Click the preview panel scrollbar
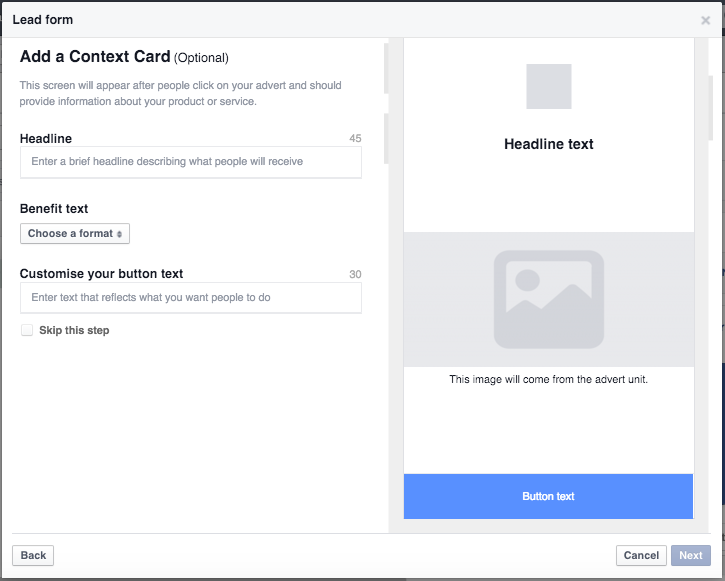 pos(711,108)
